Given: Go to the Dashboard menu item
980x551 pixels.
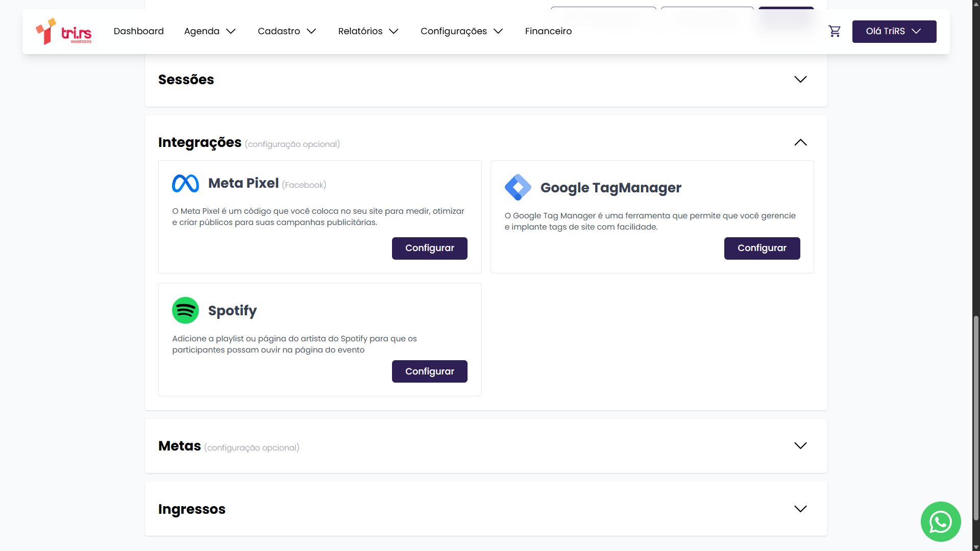Looking at the screenshot, I should pos(139,32).
